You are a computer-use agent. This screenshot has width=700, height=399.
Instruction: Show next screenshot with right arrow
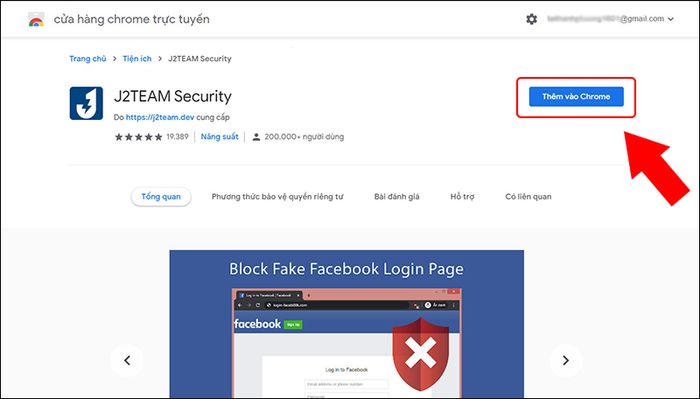tap(566, 360)
